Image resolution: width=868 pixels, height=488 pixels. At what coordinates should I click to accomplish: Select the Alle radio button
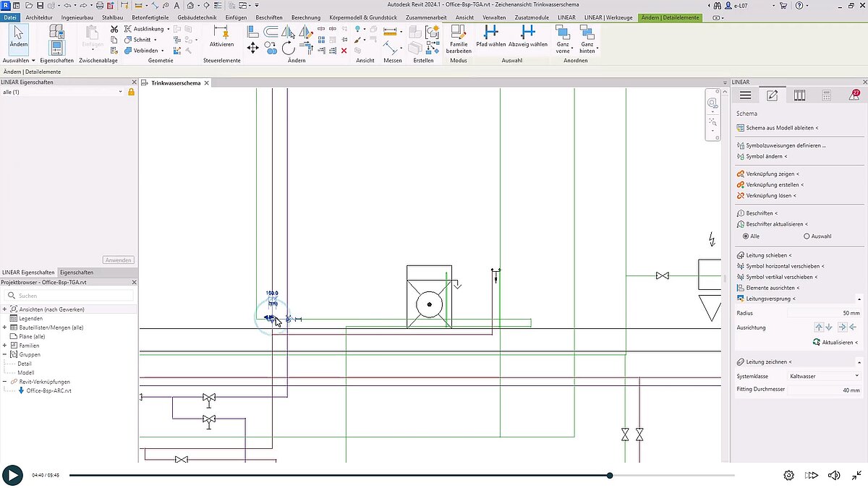pos(746,236)
